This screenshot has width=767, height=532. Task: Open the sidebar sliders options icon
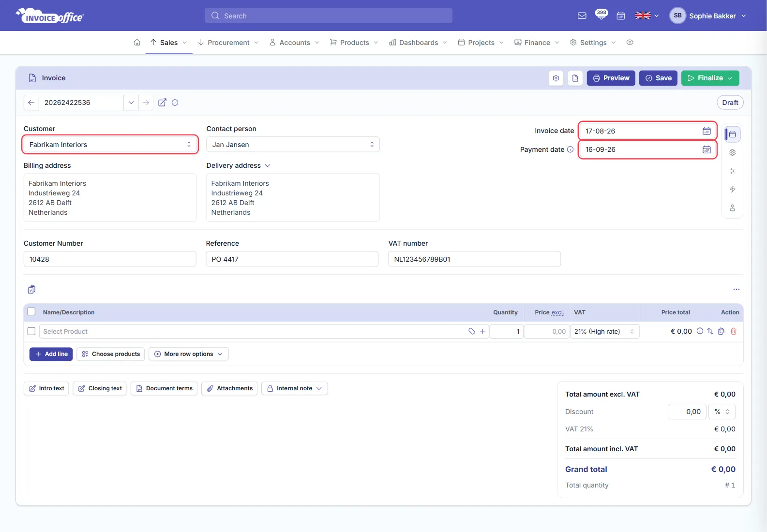click(x=733, y=171)
